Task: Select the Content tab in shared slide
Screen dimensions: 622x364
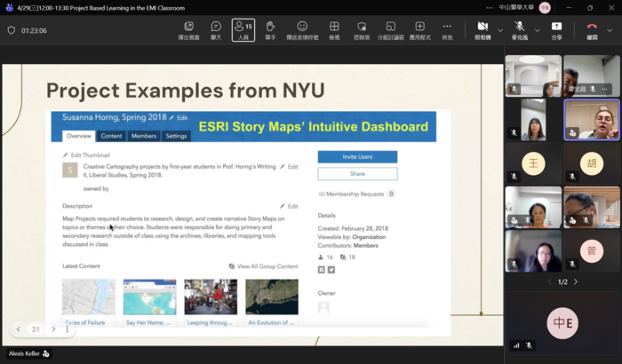Action: [111, 136]
